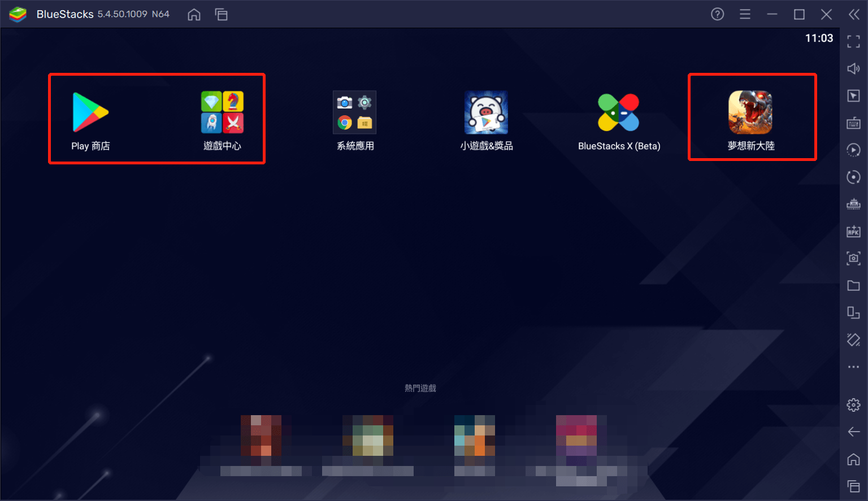This screenshot has width=868, height=501.
Task: Open the help question mark icon
Action: point(717,14)
